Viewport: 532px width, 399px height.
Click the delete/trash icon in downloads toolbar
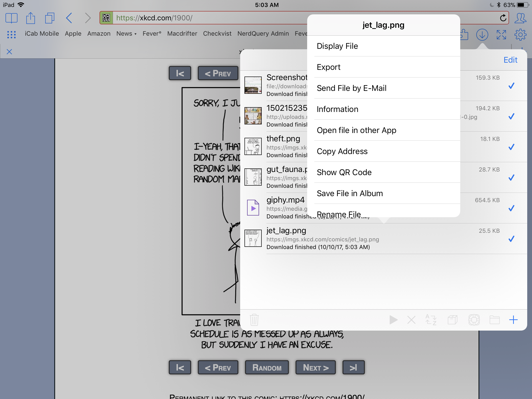pyautogui.click(x=253, y=319)
